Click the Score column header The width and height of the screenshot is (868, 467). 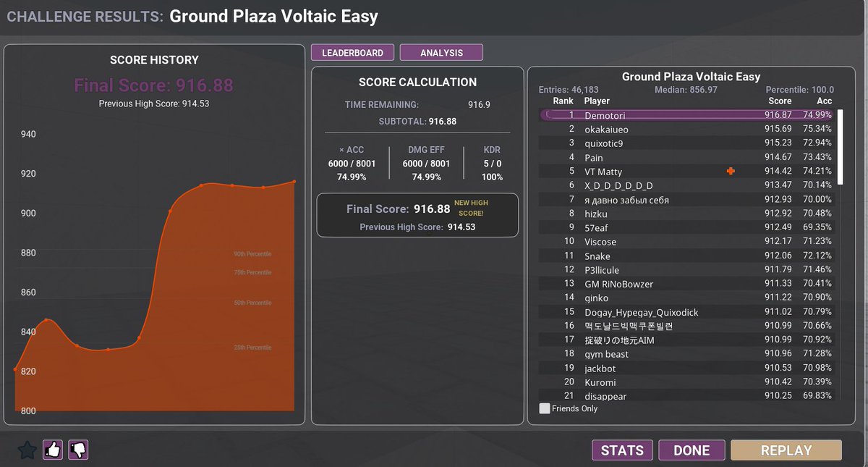780,101
